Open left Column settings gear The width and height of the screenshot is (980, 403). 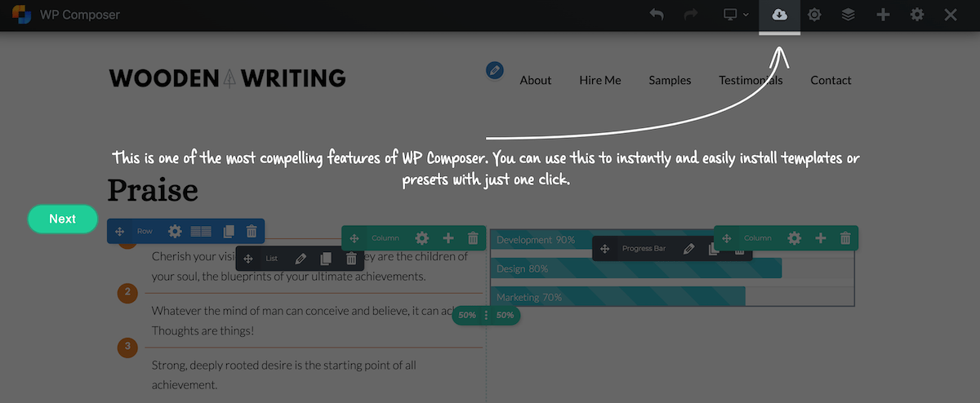click(421, 238)
